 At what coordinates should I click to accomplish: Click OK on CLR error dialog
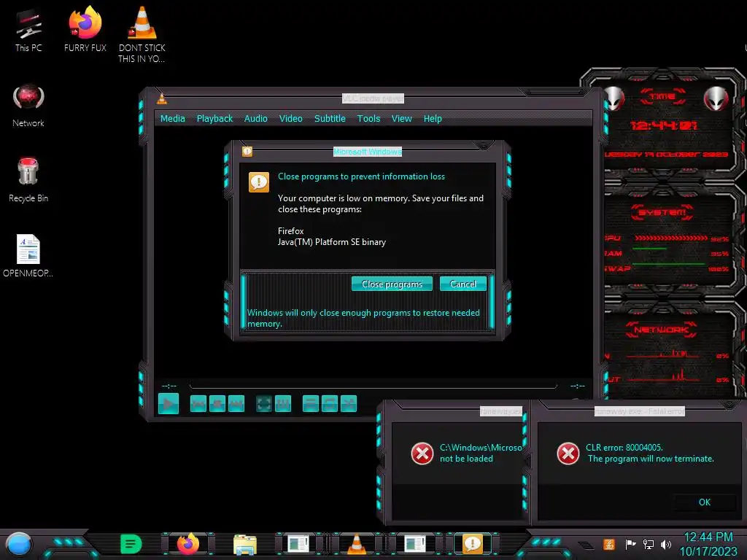coord(704,502)
